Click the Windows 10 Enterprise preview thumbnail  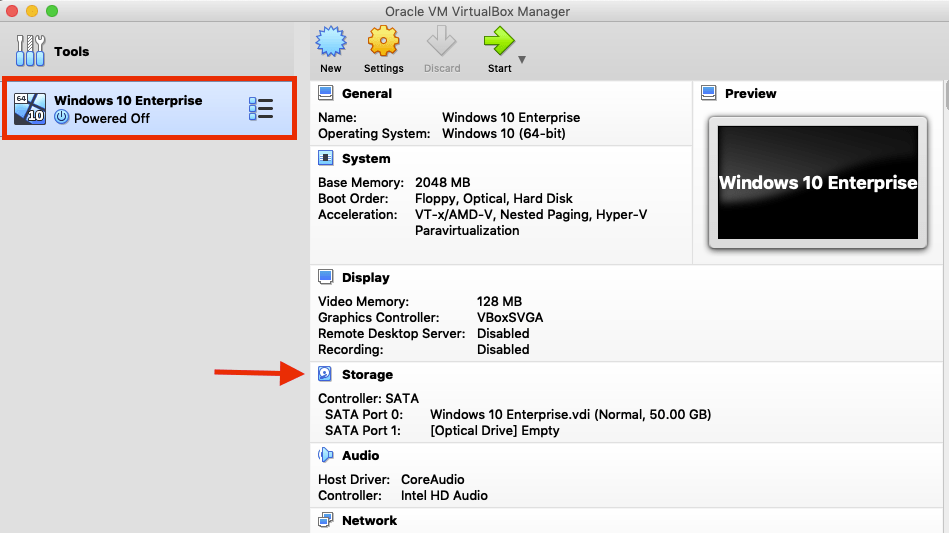[x=818, y=183]
